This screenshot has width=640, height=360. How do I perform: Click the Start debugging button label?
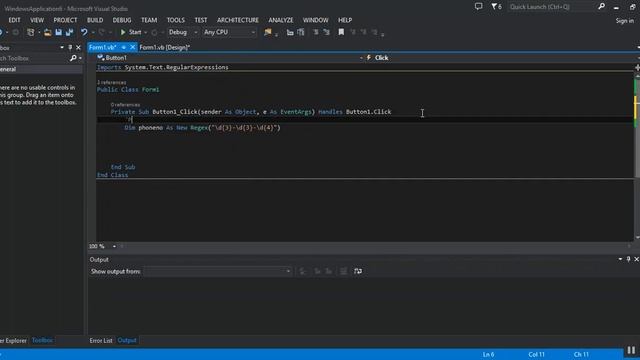pyautogui.click(x=135, y=32)
